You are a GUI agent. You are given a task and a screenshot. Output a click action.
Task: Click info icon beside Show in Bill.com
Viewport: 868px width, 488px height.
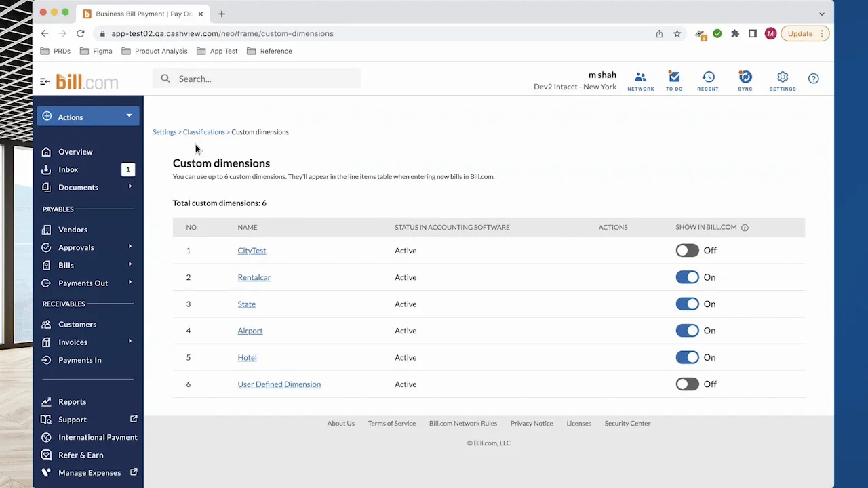[x=745, y=228]
